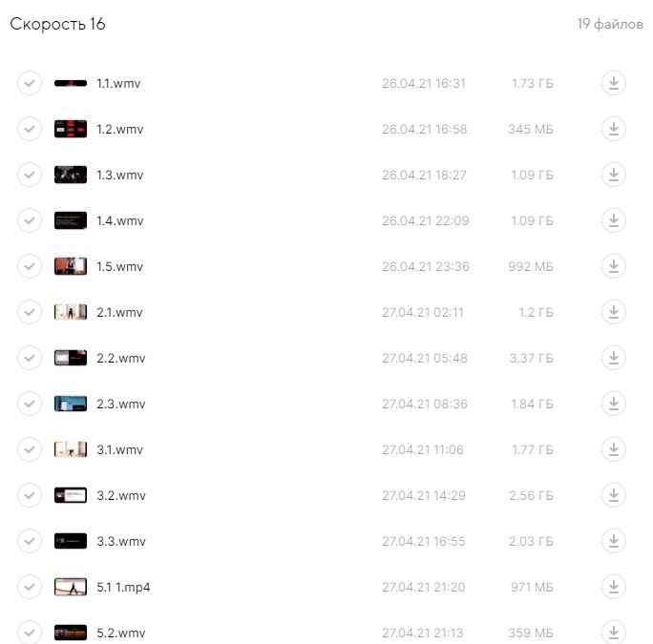Download the 1.1.wmv file
653x644 pixels.
pos(614,83)
